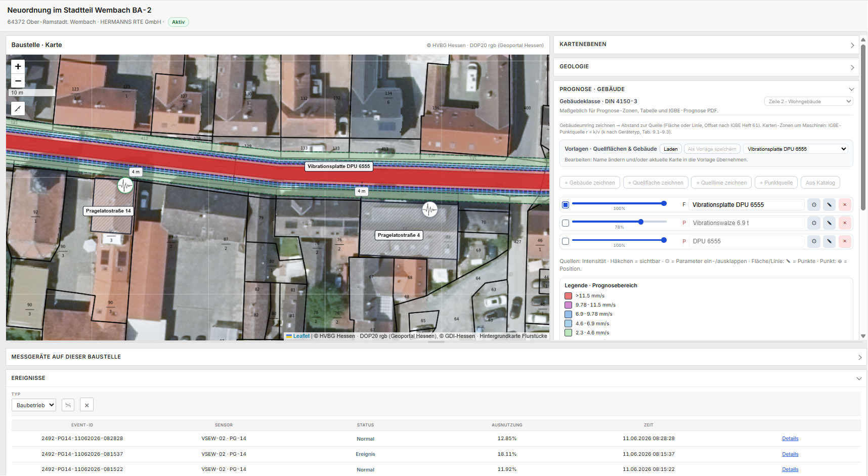Viewport: 868px width, 476px height.
Task: Expand Messgeräte auf dieser Baustelle section
Action: [436, 357]
